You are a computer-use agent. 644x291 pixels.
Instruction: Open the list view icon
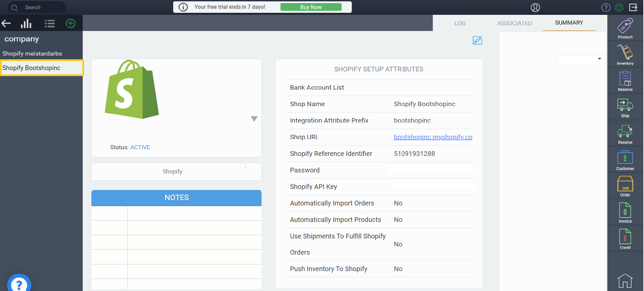pos(49,23)
